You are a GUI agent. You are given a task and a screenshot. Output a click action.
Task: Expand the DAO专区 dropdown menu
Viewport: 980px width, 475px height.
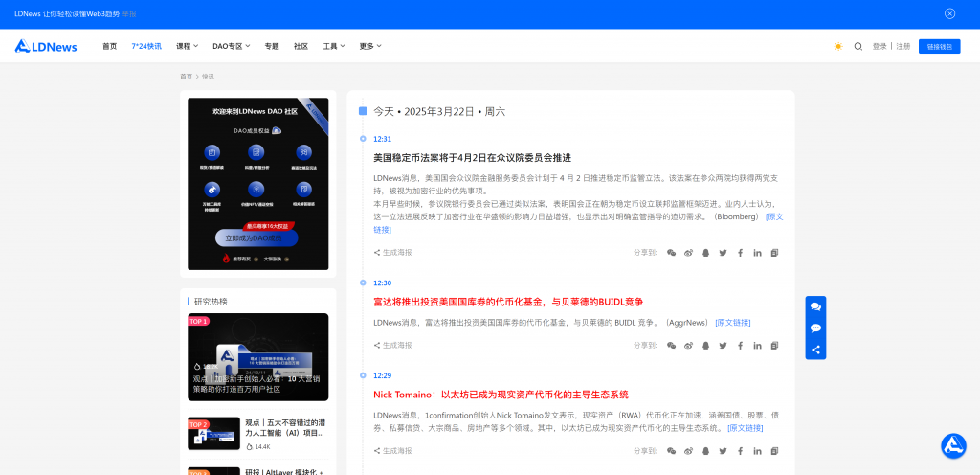(x=232, y=46)
